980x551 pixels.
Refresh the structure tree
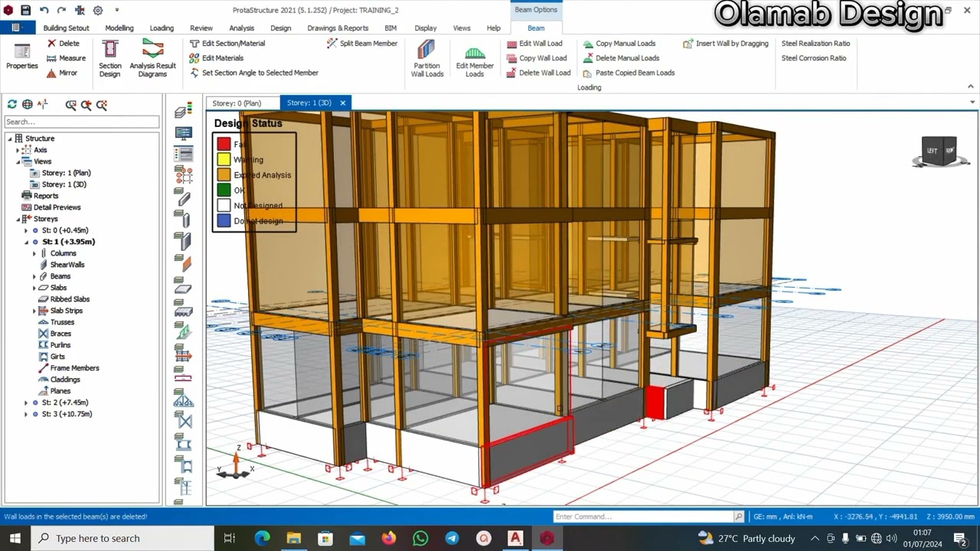12,104
